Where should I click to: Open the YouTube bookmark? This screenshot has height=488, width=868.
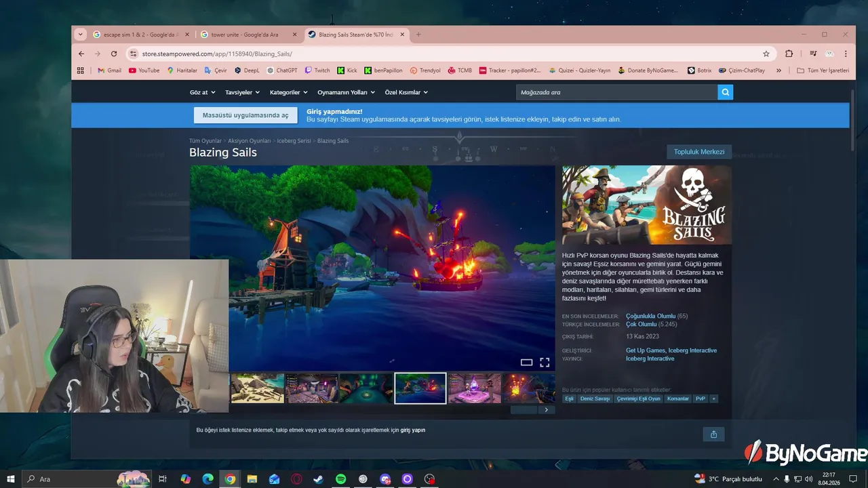click(144, 70)
